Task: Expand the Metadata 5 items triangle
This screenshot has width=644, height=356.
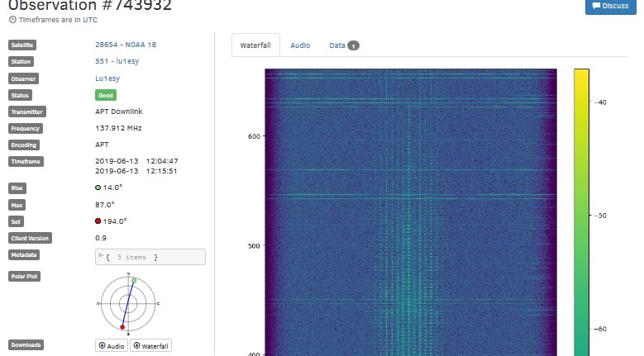Action: 101,256
